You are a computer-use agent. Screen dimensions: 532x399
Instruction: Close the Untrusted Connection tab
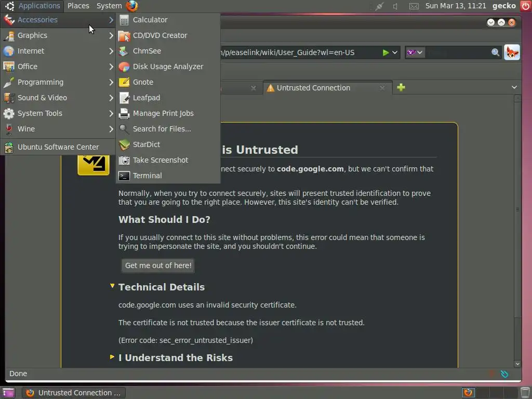coord(382,88)
